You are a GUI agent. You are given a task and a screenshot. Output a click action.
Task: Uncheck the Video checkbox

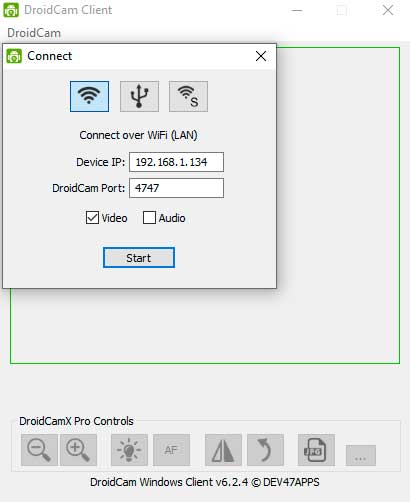click(92, 218)
